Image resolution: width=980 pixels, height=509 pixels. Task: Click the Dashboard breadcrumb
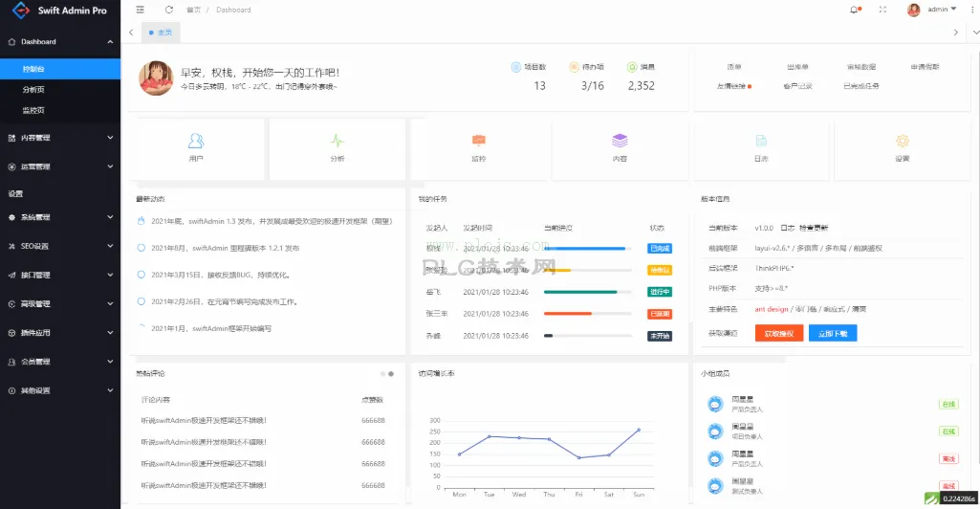pos(233,10)
